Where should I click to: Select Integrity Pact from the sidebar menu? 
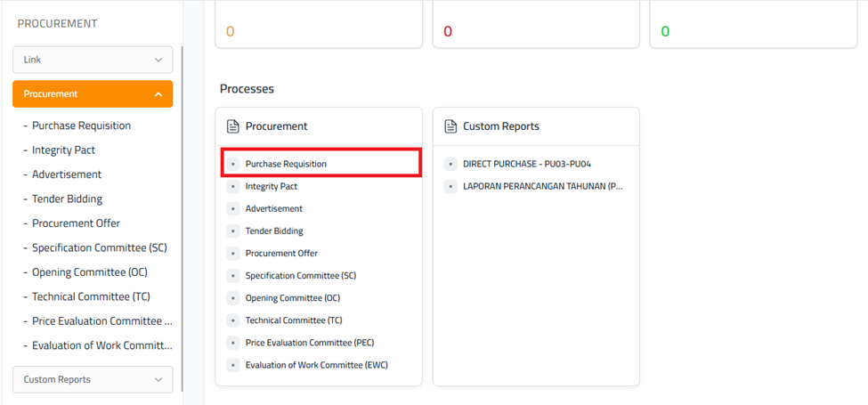63,150
